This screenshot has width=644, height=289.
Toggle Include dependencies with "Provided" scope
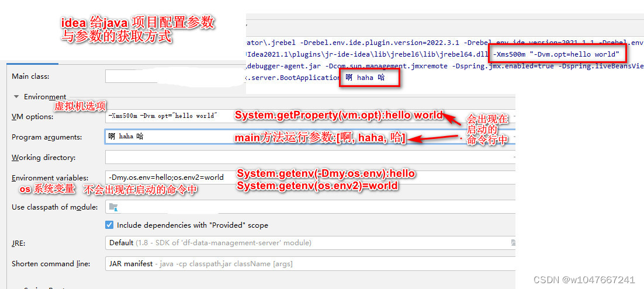tap(109, 225)
